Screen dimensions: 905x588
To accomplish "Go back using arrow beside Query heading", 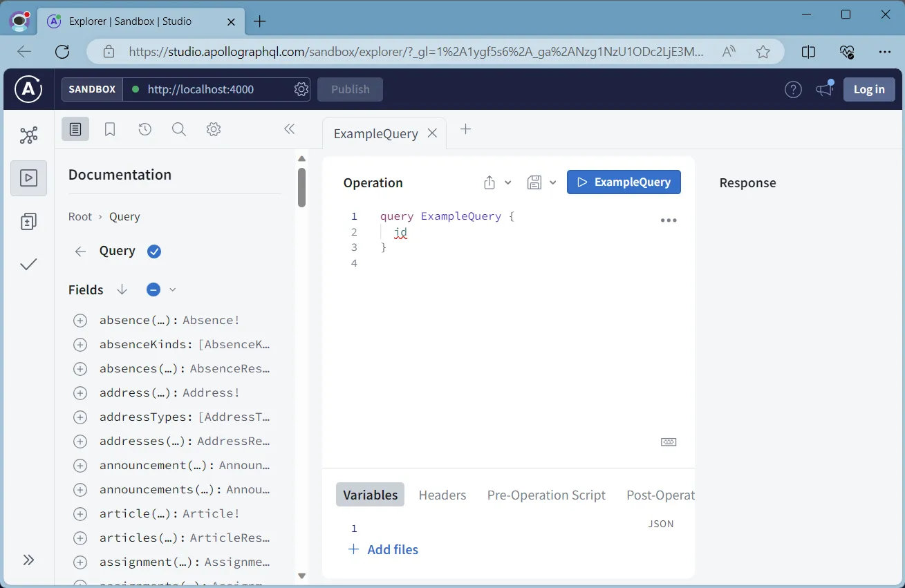I will [80, 252].
